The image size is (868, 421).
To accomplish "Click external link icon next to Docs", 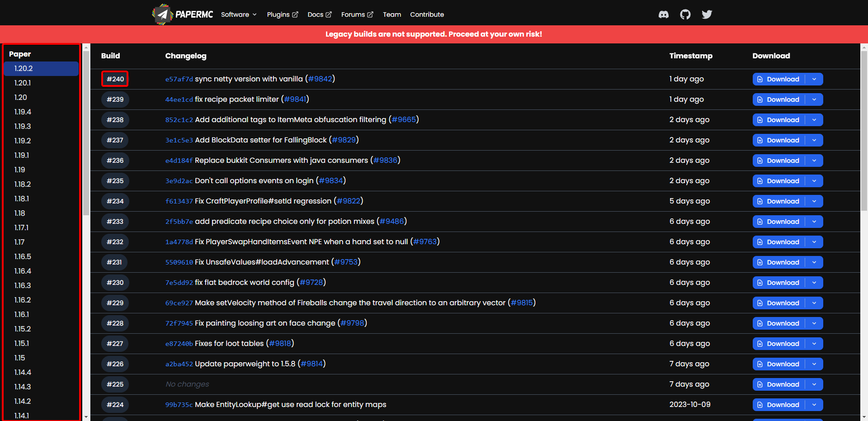I will [329, 14].
